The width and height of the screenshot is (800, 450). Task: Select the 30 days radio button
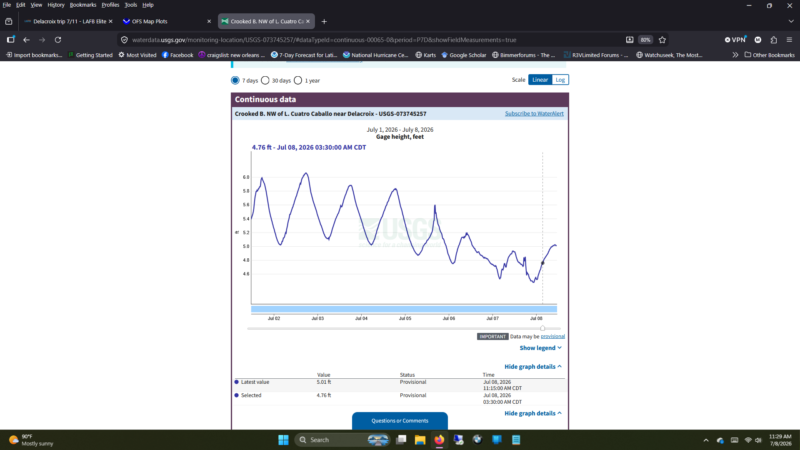tap(265, 80)
